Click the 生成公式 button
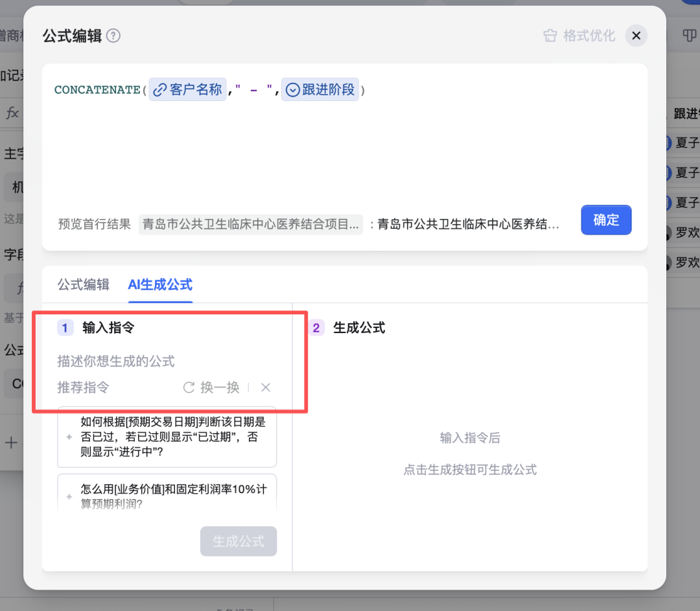 tap(239, 542)
